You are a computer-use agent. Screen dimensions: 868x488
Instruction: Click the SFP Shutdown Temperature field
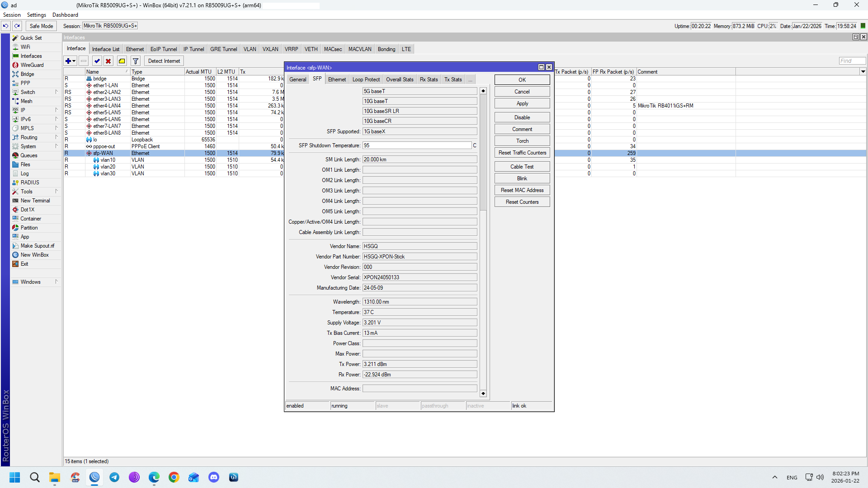point(417,145)
